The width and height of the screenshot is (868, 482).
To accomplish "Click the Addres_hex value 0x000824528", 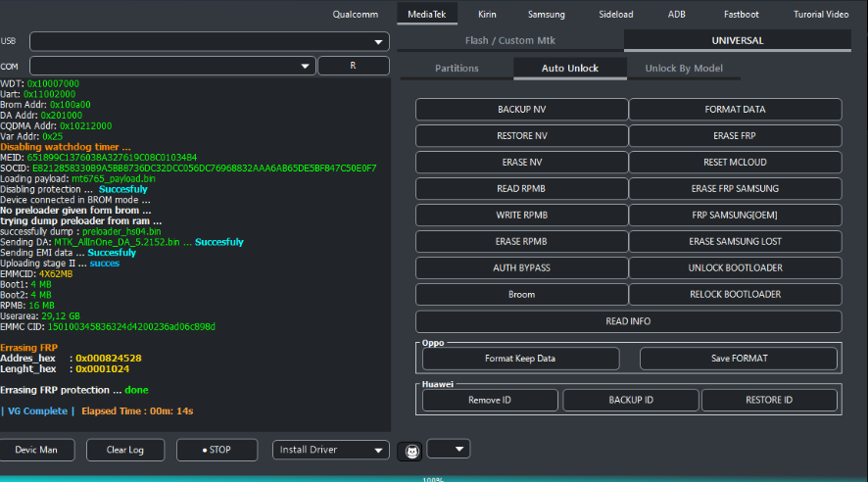I will [109, 359].
